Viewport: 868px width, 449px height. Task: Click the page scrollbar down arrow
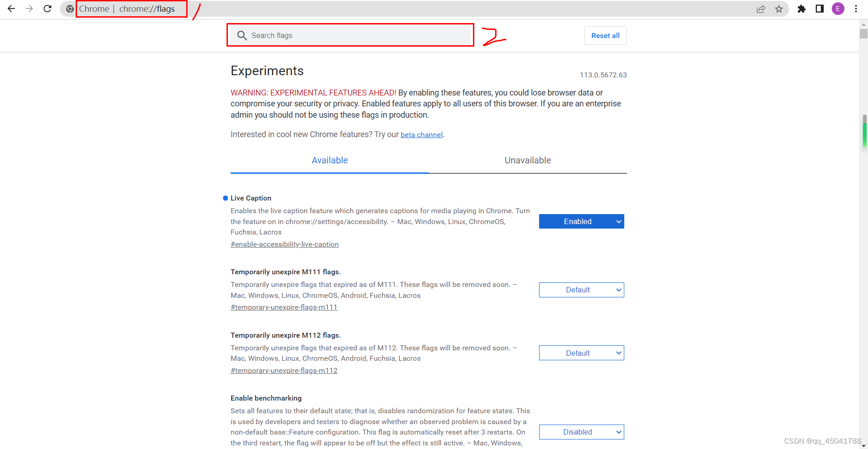pos(863,445)
